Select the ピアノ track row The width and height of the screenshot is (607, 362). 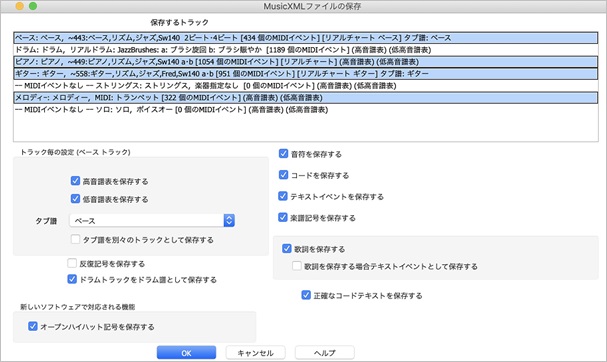coord(306,62)
